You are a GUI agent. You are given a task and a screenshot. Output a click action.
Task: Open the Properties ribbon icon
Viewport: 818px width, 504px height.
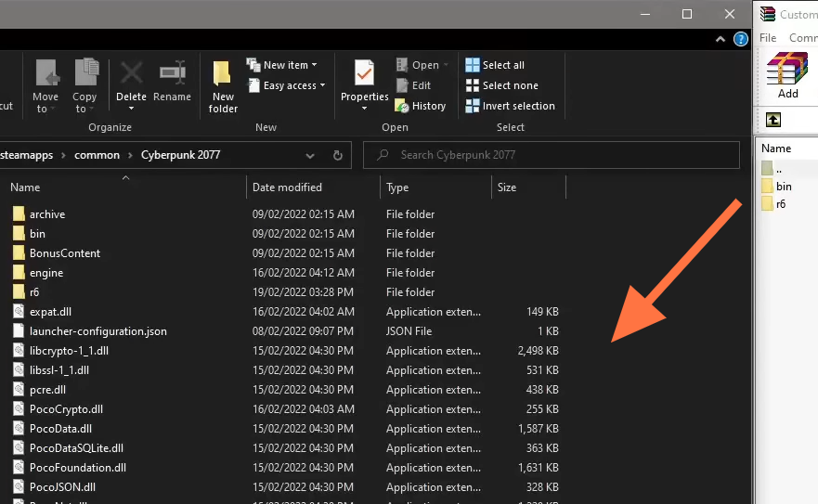[x=364, y=72]
